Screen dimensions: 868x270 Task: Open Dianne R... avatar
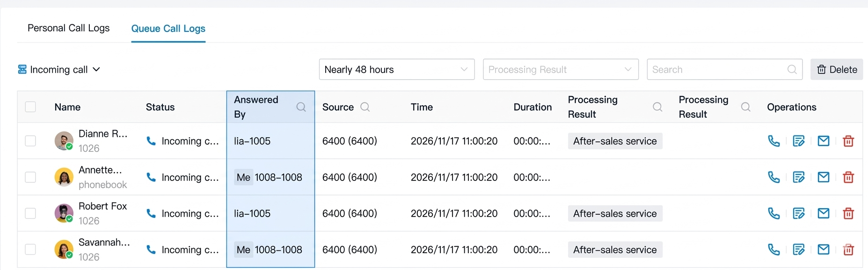(64, 141)
